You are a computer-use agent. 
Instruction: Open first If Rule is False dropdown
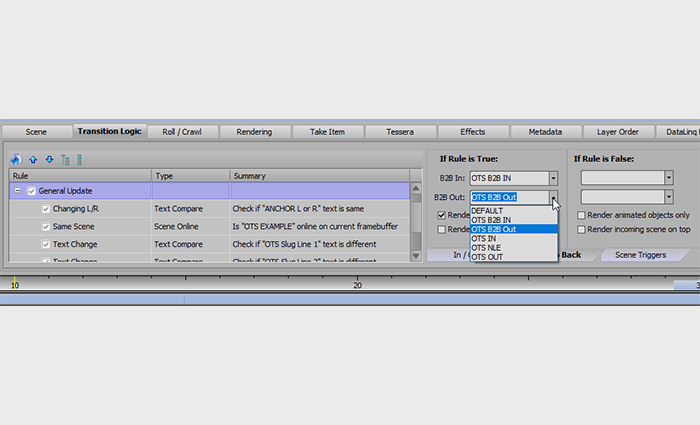668,178
